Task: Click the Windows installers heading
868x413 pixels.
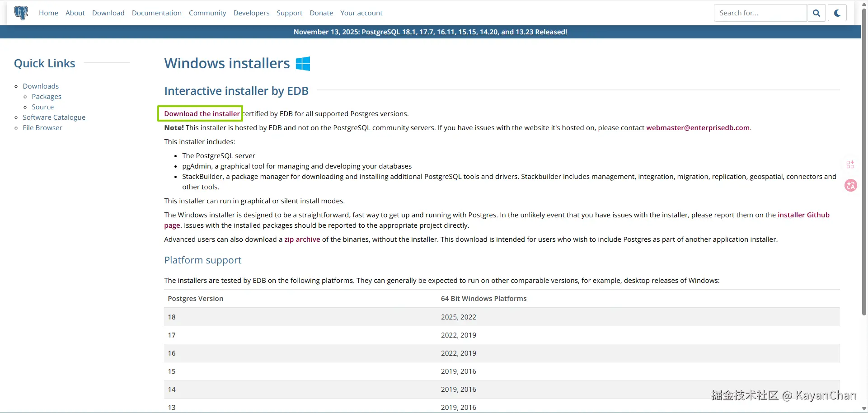Action: [227, 63]
